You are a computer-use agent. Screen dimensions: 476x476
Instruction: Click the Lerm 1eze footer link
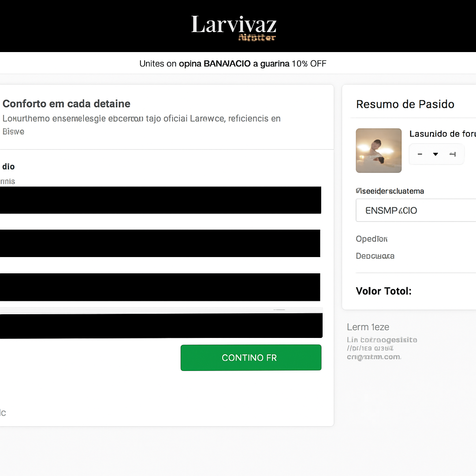click(368, 327)
